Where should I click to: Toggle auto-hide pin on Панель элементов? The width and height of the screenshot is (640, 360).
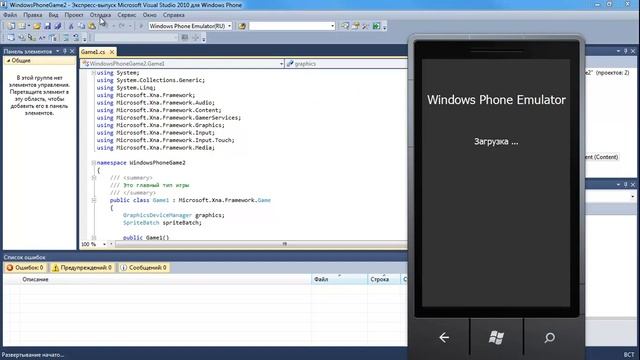click(x=64, y=51)
